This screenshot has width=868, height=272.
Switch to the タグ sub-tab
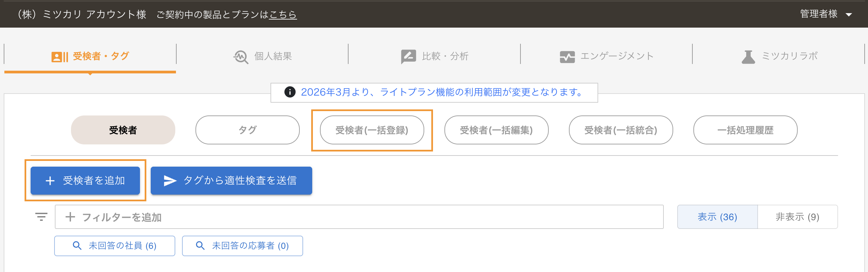click(x=248, y=130)
